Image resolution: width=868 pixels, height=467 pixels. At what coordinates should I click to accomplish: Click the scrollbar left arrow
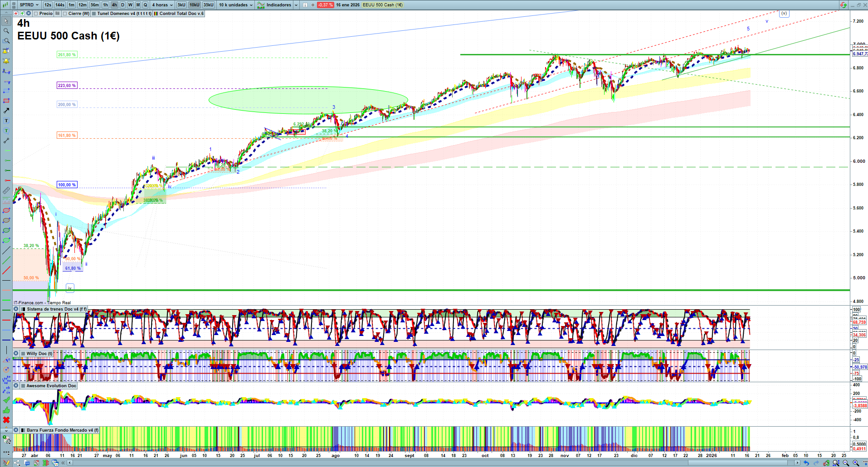pyautogui.click(x=69, y=463)
